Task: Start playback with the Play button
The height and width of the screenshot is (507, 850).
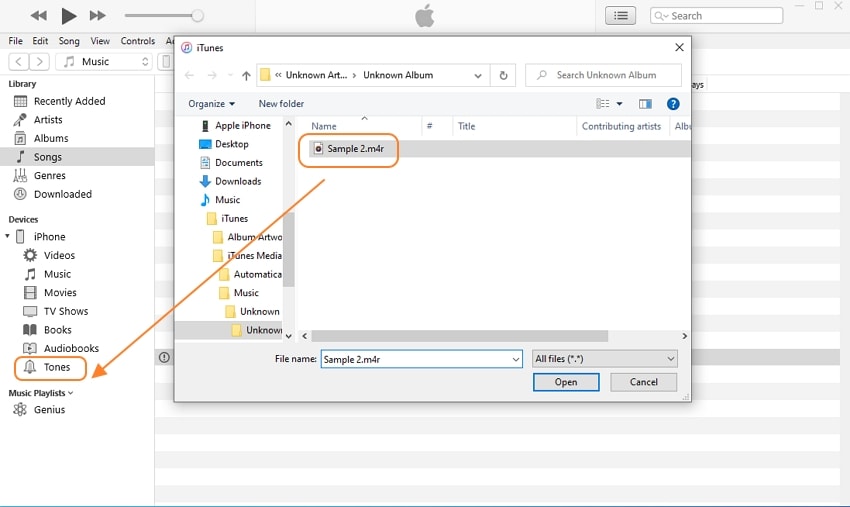Action: pos(68,16)
